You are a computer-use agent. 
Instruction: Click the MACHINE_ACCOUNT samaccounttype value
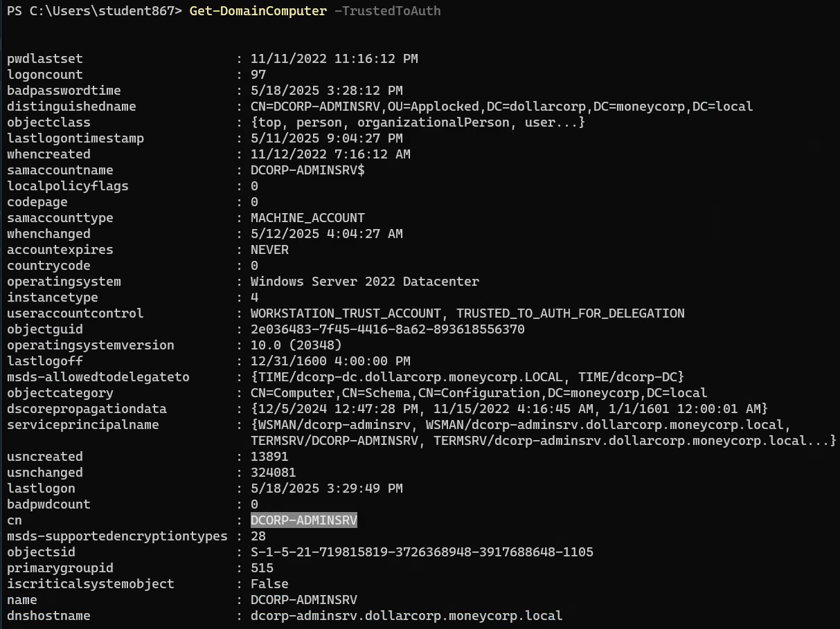307,218
